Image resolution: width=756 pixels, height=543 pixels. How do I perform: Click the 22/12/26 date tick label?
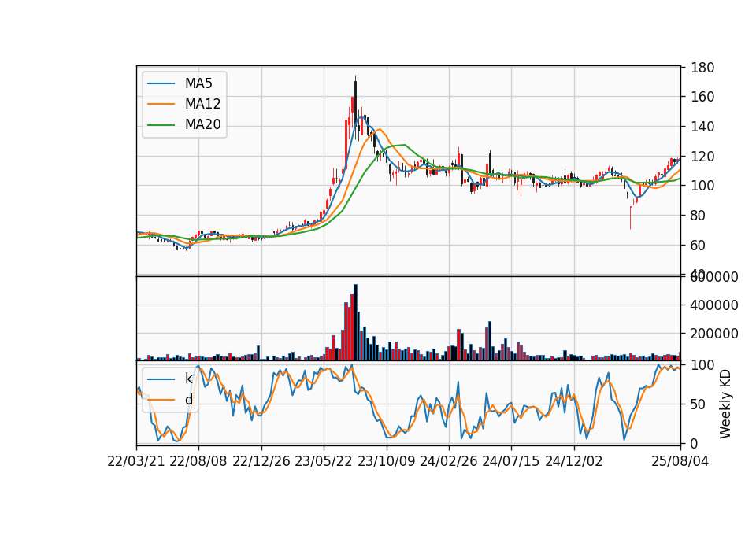coord(261,461)
